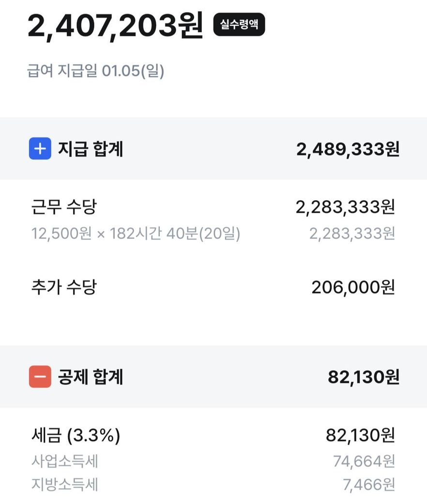427x504 pixels.
Task: Click the 사업소득세 label
Action: (x=65, y=461)
